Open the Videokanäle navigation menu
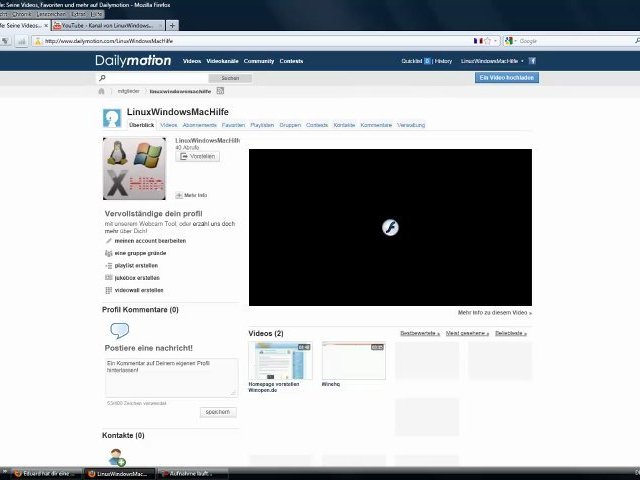The width and height of the screenshot is (640, 480). pyautogui.click(x=222, y=61)
